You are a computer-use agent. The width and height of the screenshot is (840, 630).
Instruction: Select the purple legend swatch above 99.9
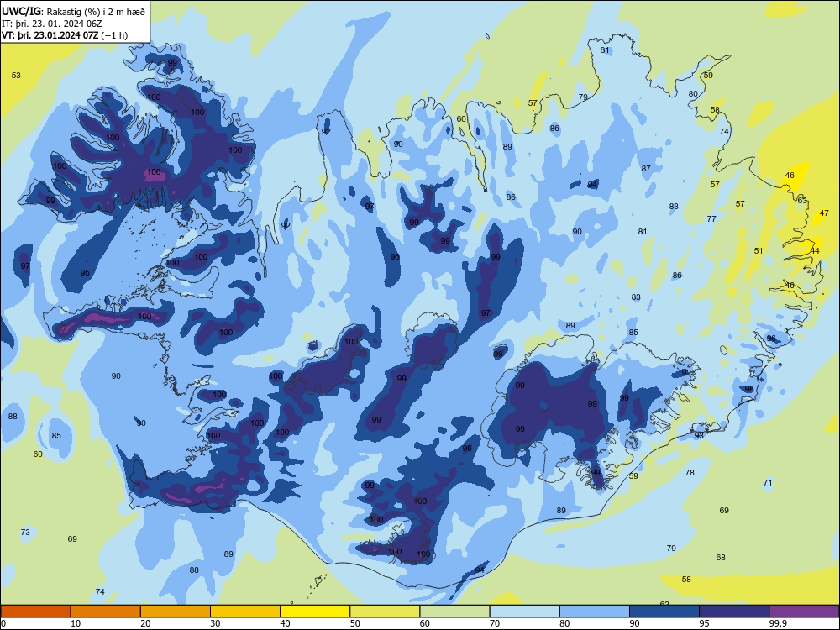pyautogui.click(x=804, y=612)
